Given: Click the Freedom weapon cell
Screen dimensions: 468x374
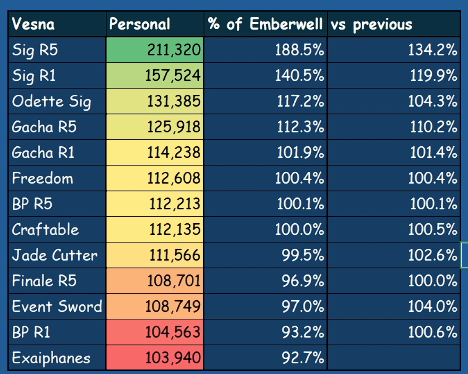Looking at the screenshot, I should pos(57,178).
